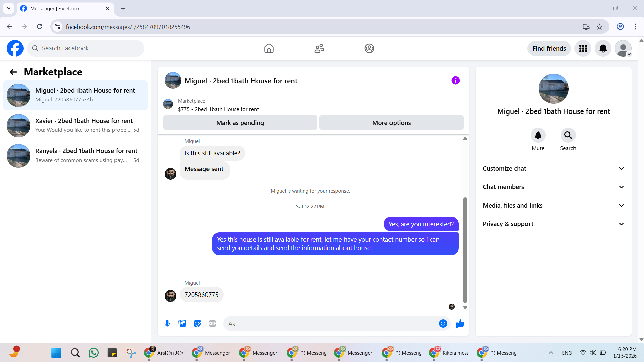Open the Groups icon in top navigation
The width and height of the screenshot is (644, 362).
tap(369, 48)
